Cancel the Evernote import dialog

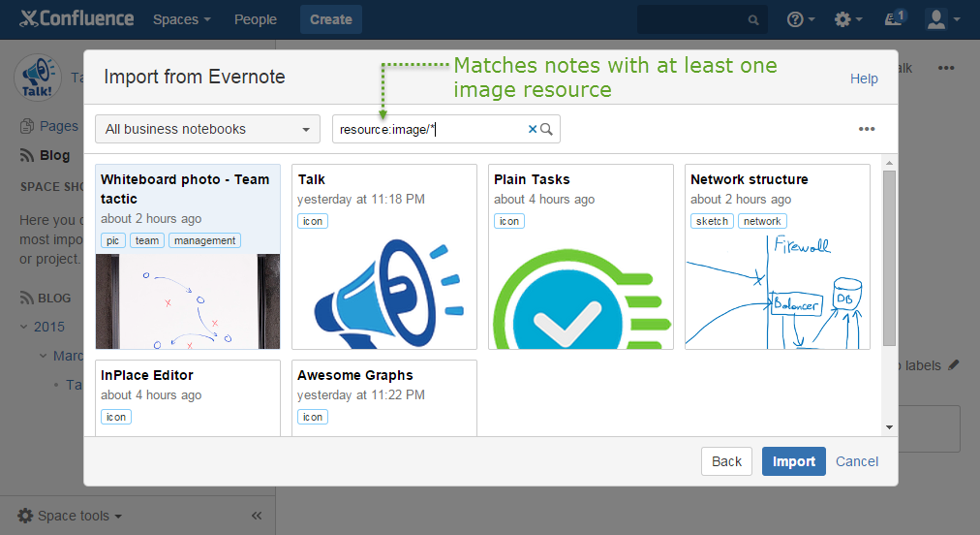[x=857, y=461]
